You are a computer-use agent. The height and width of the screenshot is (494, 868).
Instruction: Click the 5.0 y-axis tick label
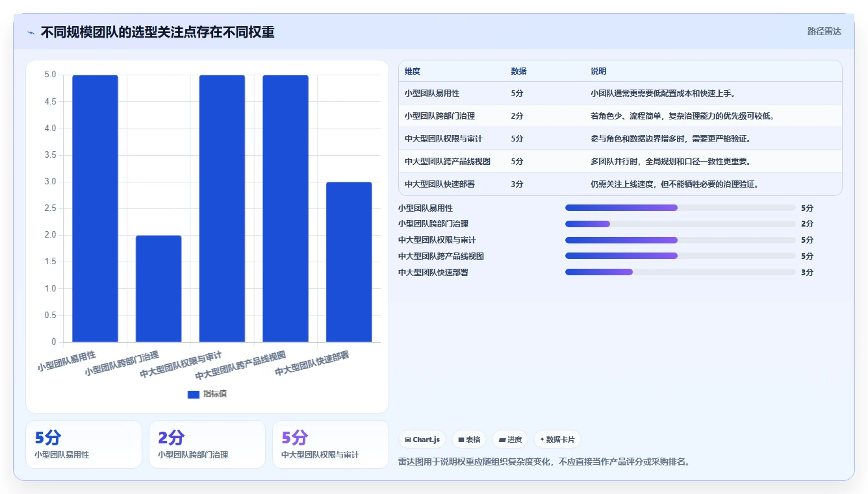[x=50, y=75]
